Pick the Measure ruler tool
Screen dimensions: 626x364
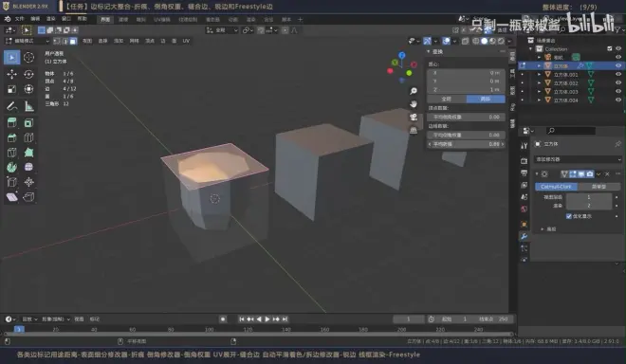tap(28, 106)
